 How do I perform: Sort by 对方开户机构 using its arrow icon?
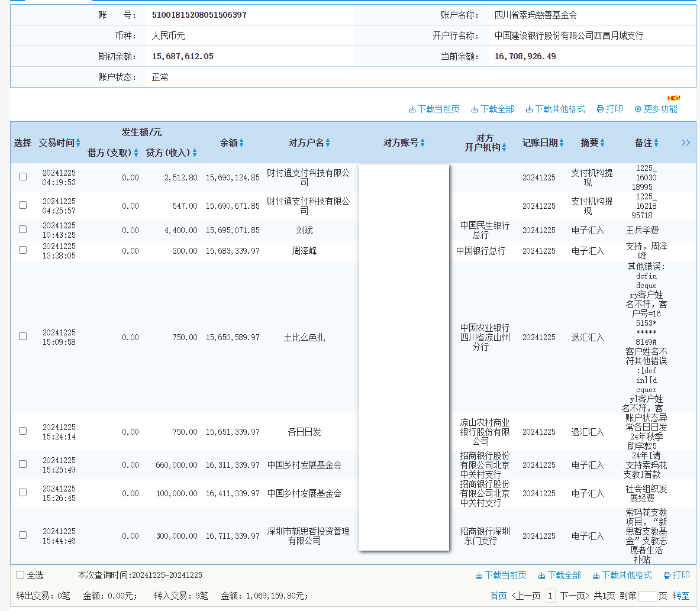point(504,148)
